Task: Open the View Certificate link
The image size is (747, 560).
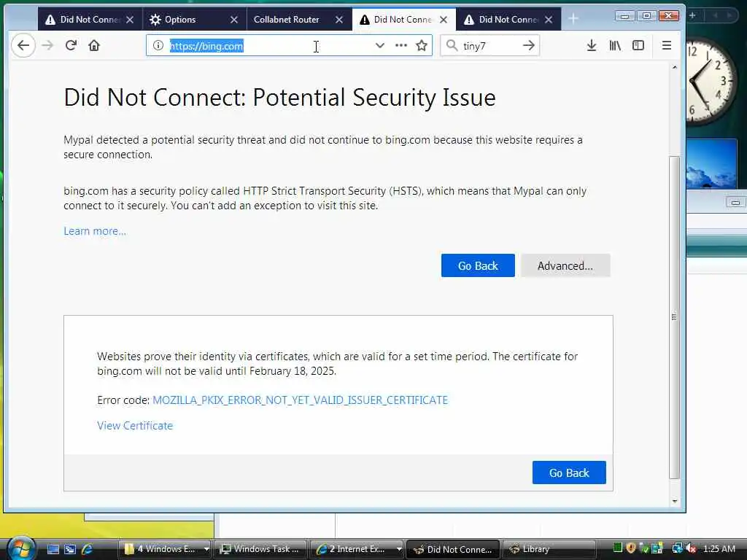Action: [135, 426]
